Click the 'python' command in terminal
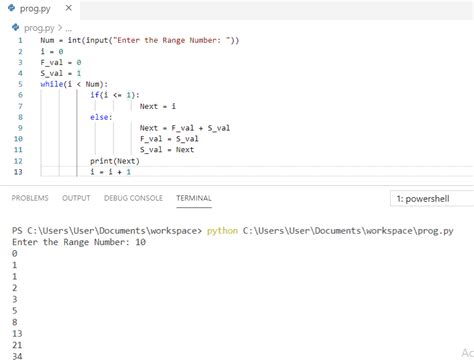The width and height of the screenshot is (474, 363). (x=222, y=231)
